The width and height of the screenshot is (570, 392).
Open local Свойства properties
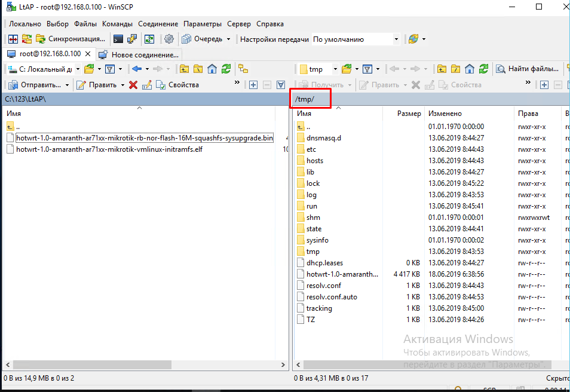[177, 85]
